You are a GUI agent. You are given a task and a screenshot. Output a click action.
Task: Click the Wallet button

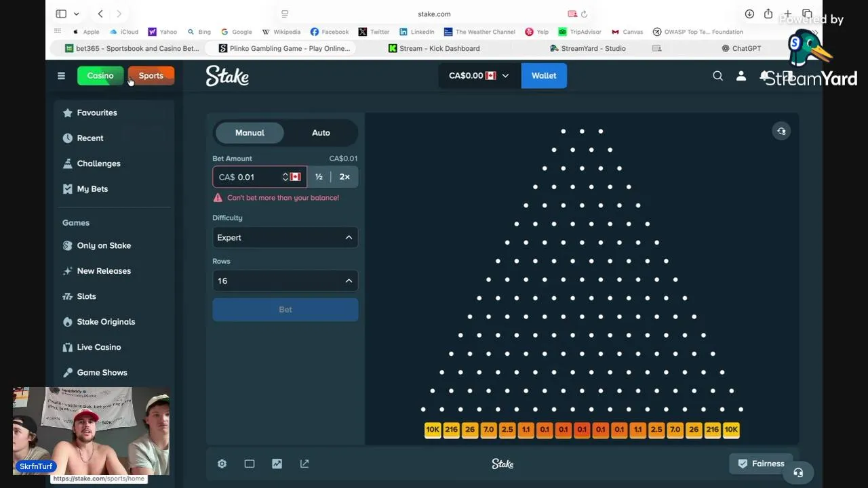(x=544, y=76)
